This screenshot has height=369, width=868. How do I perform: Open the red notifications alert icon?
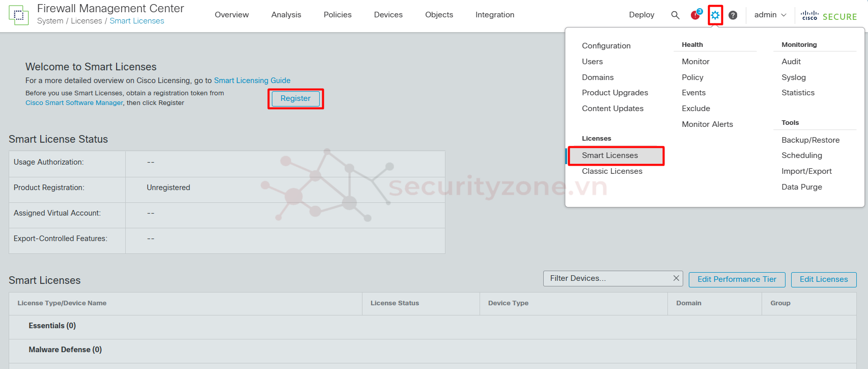point(696,14)
